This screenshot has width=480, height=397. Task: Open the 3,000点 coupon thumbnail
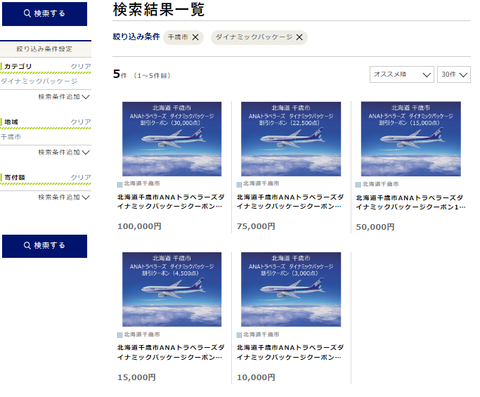[x=291, y=289]
